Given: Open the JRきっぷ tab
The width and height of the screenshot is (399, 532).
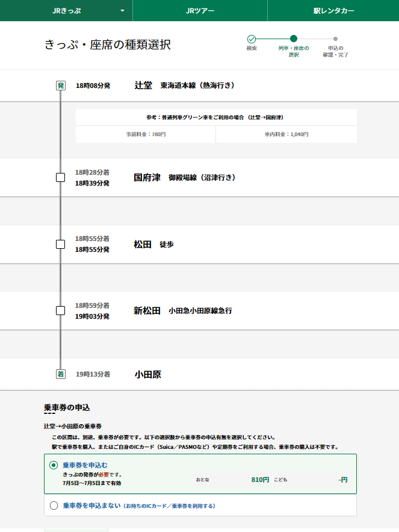Looking at the screenshot, I should 66,10.
